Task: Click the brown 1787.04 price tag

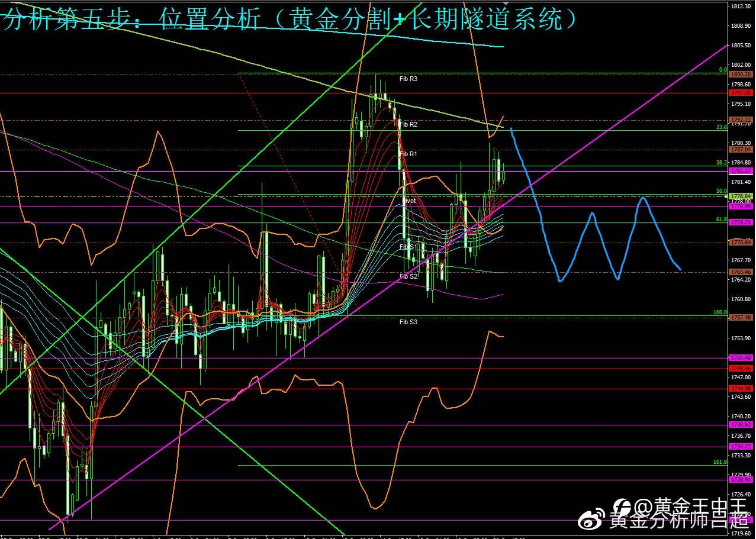Action: pos(741,150)
